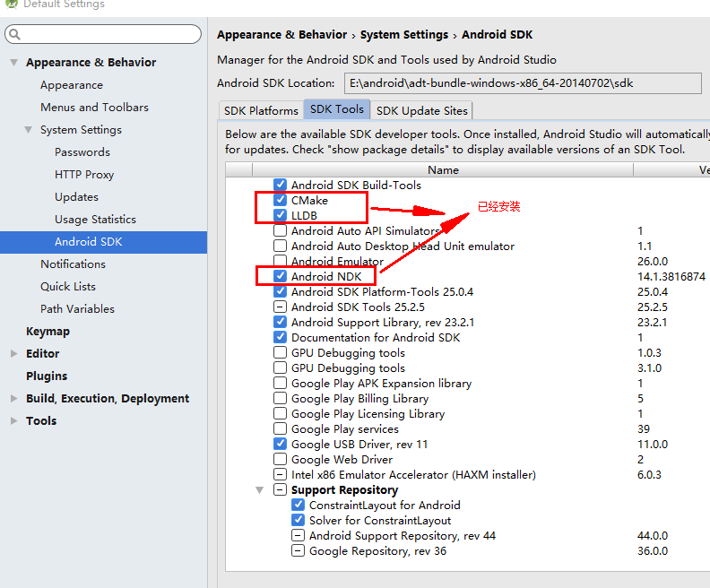Select HTTP Proxy settings
Image resolution: width=710 pixels, height=588 pixels.
tap(84, 175)
